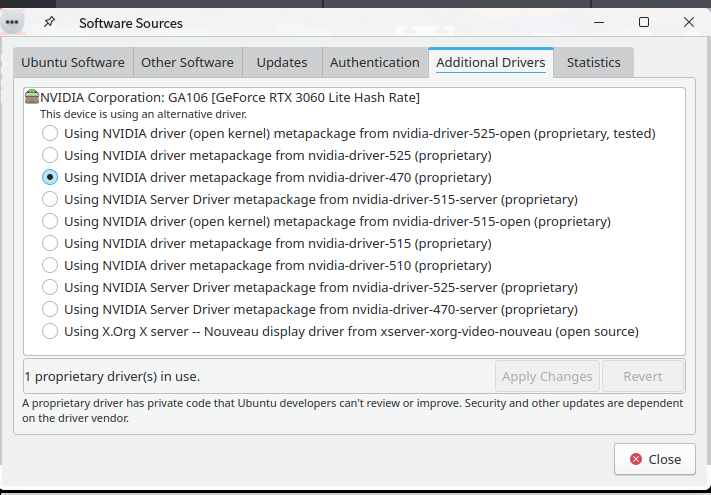Click the '1 proprietary driver(s) in use.' status
Screen dimensions: 711x495
click(112, 377)
